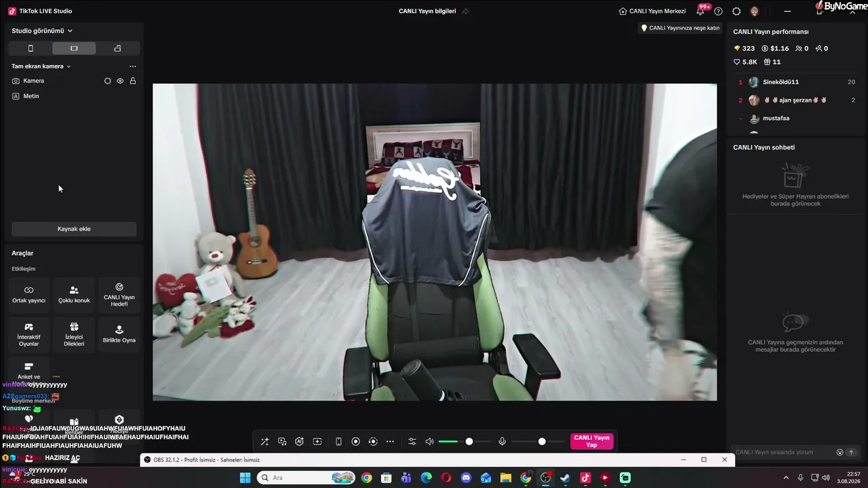
Task: Open the audio mixer settings icon
Action: pyautogui.click(x=412, y=441)
